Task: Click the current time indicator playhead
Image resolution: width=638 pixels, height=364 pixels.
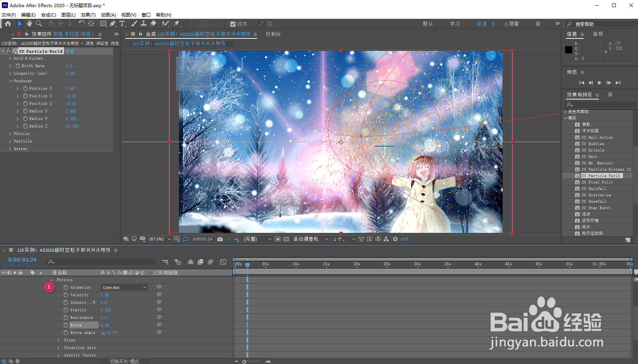Action: [247, 265]
